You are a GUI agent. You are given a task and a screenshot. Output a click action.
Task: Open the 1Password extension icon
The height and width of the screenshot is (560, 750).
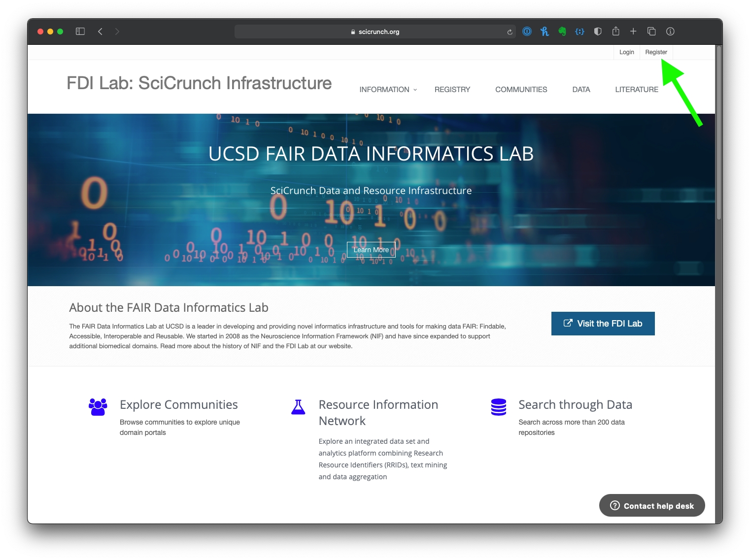pos(527,32)
